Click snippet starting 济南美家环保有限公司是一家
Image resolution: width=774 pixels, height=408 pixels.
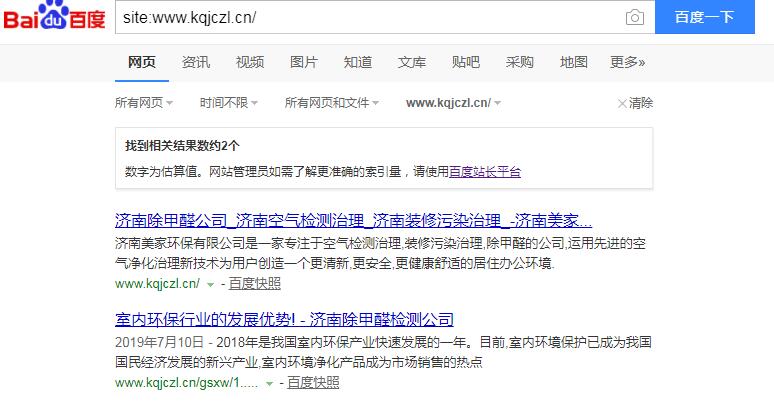(x=380, y=253)
